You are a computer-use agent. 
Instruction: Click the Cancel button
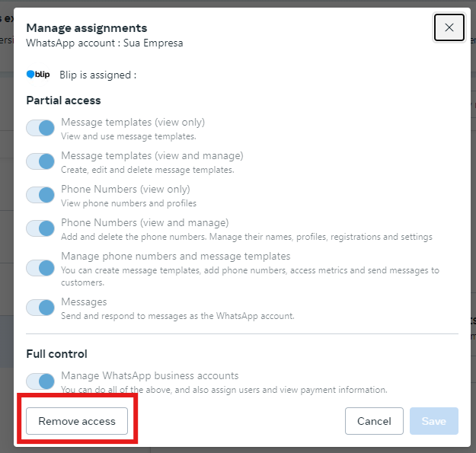click(374, 421)
